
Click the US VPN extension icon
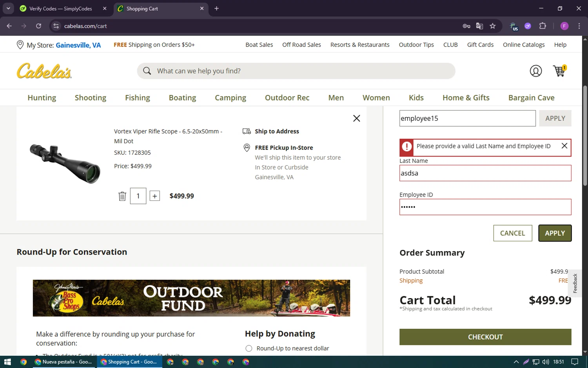click(514, 26)
